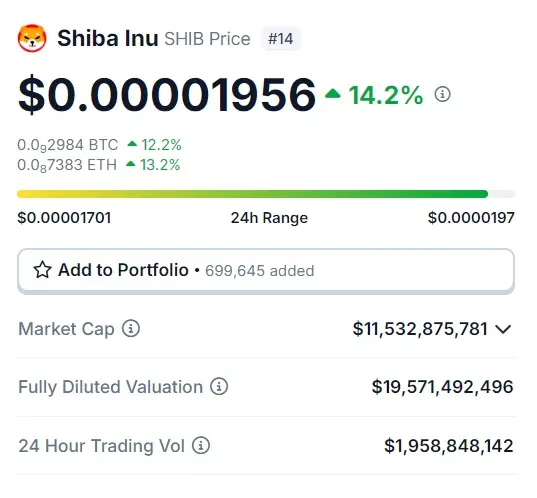Click the 0.0₉2984 BTC price
537x498 pixels.
[x=67, y=145]
